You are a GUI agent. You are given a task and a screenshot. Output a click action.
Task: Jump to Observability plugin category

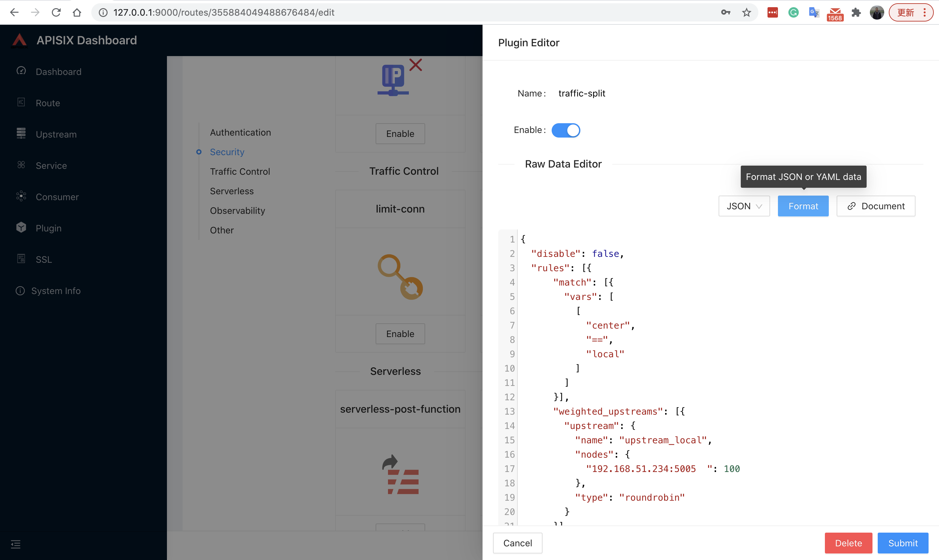click(237, 211)
